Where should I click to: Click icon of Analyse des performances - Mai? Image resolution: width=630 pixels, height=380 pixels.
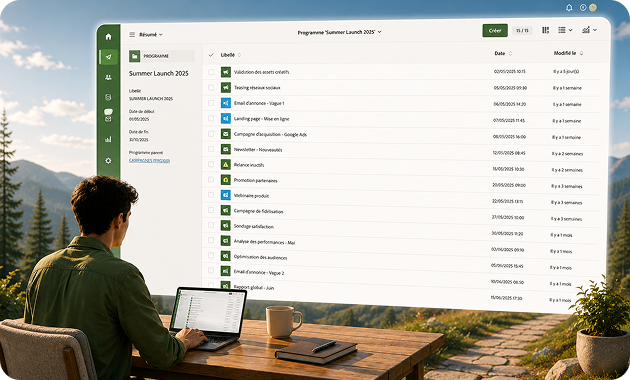[226, 241]
